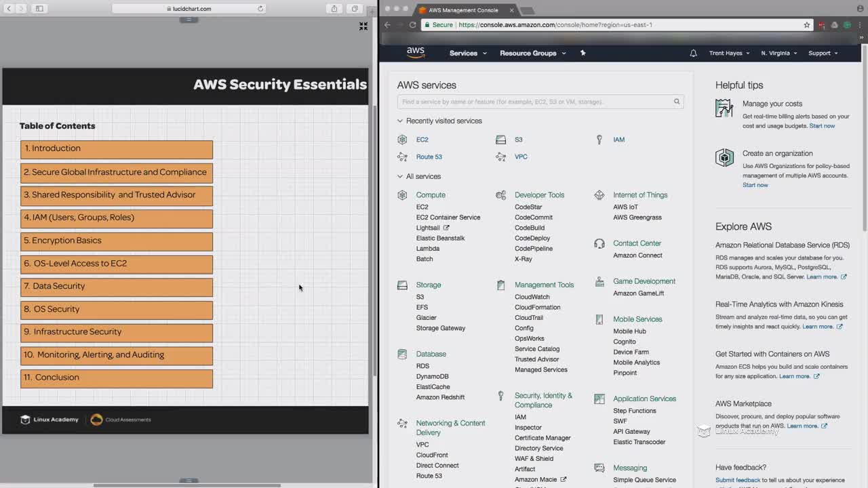Click the Mobile Services category icon

coord(599,319)
